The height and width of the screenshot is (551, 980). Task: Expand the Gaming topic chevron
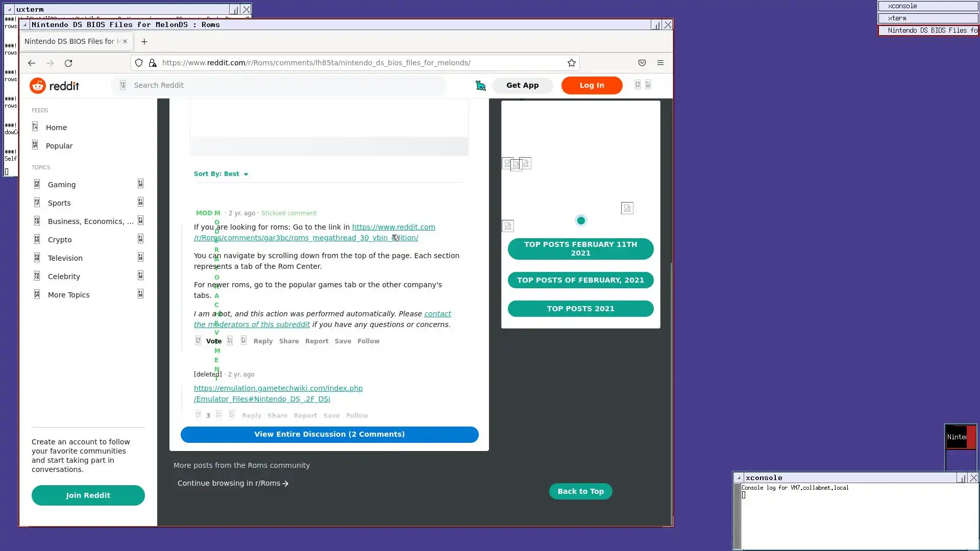point(140,184)
